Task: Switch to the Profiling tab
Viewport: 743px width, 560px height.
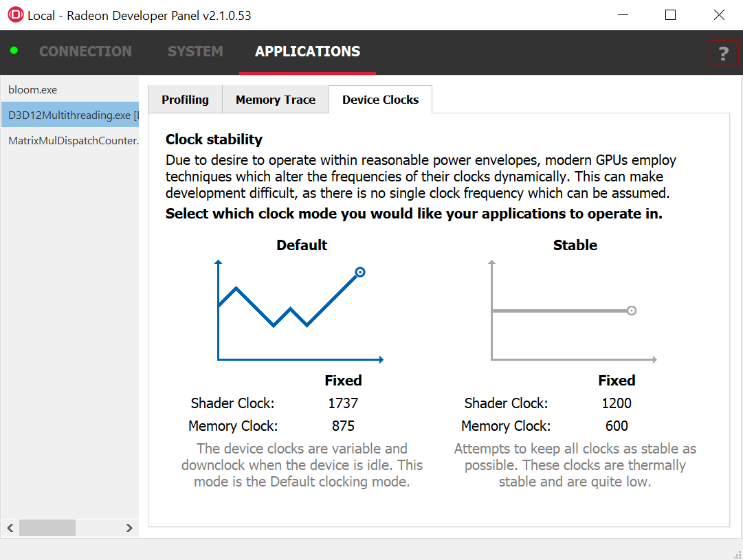Action: (185, 100)
